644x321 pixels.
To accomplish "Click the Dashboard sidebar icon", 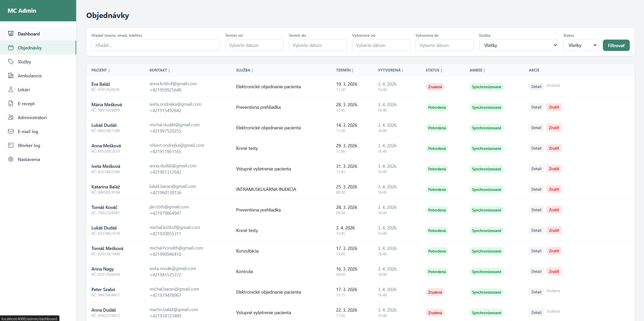I will pyautogui.click(x=11, y=34).
